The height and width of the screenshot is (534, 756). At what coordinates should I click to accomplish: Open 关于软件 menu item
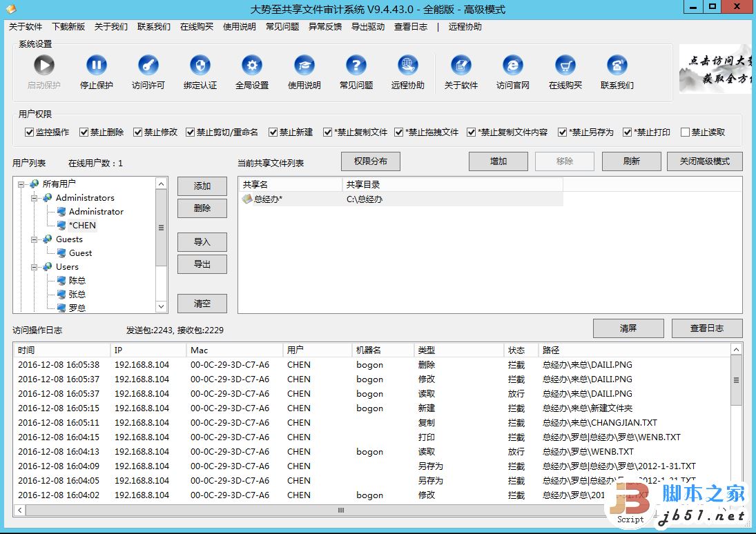click(26, 27)
